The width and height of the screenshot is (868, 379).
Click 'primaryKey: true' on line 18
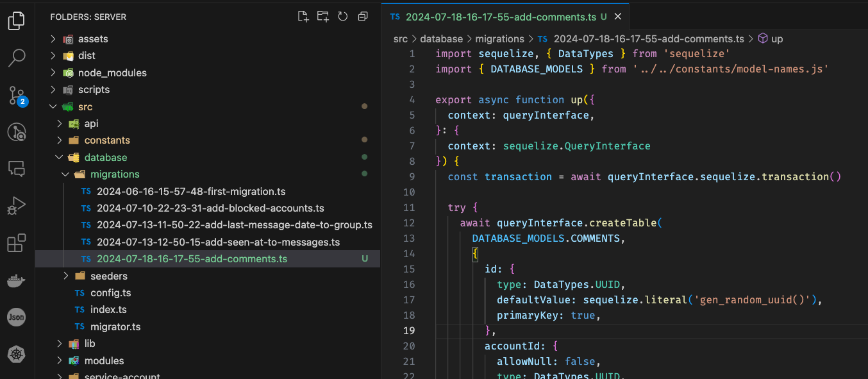pos(546,316)
